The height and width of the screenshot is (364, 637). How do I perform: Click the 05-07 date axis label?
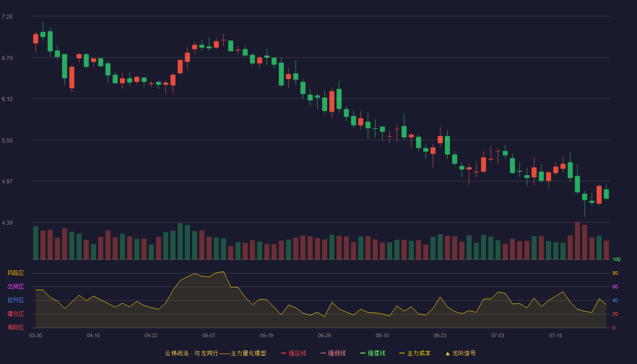(x=209, y=335)
